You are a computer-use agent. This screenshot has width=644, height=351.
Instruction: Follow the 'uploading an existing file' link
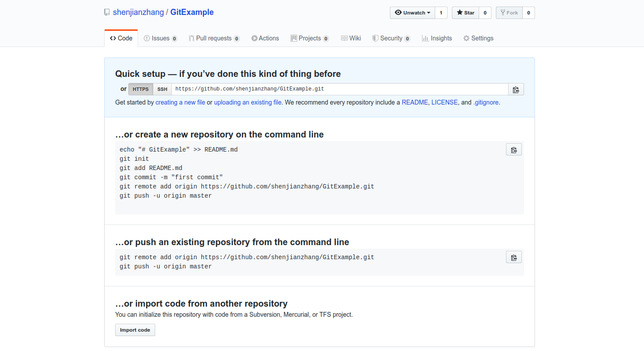pyautogui.click(x=247, y=102)
